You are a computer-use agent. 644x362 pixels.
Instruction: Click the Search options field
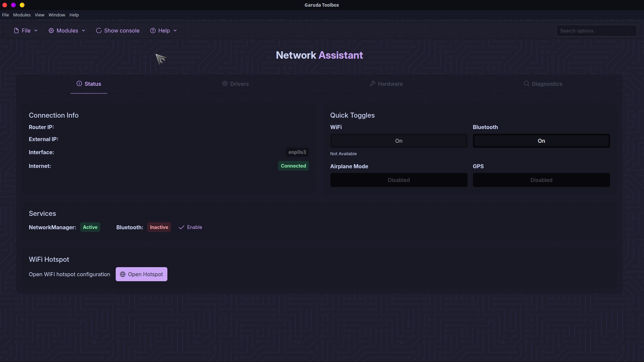tap(596, 31)
